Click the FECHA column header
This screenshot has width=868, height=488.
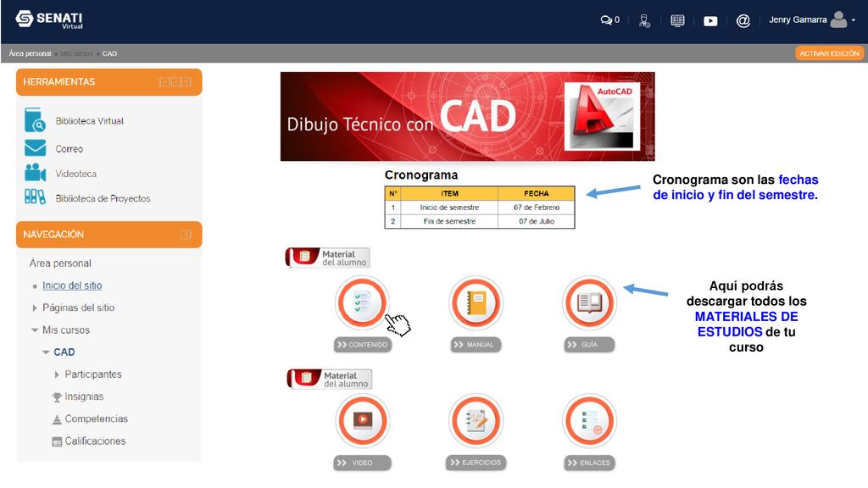[536, 194]
